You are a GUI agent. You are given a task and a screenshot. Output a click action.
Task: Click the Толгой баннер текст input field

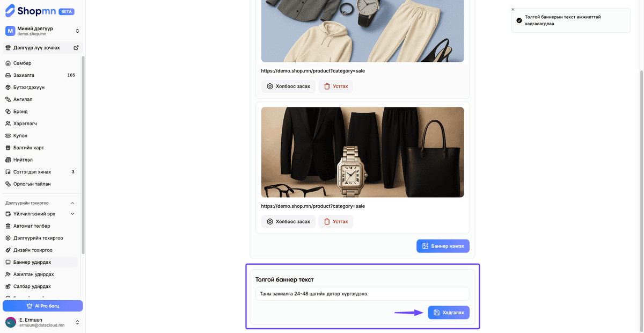(x=362, y=294)
